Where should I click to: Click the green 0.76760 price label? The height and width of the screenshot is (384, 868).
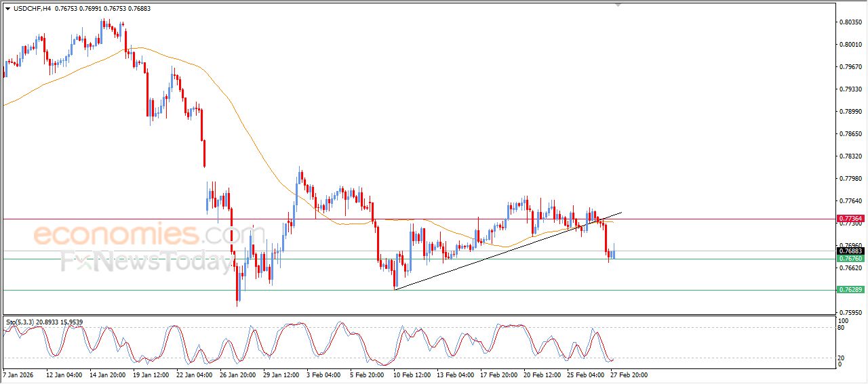point(850,259)
